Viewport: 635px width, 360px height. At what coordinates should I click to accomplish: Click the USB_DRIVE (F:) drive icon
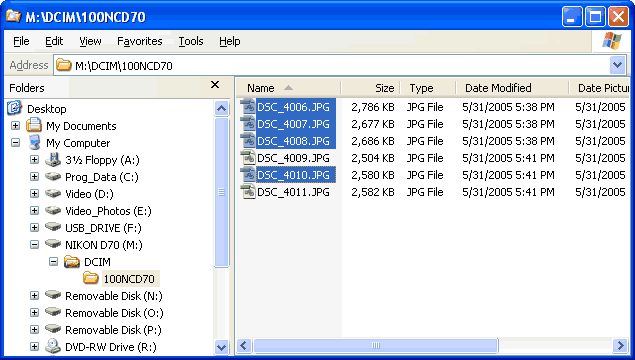click(x=53, y=227)
